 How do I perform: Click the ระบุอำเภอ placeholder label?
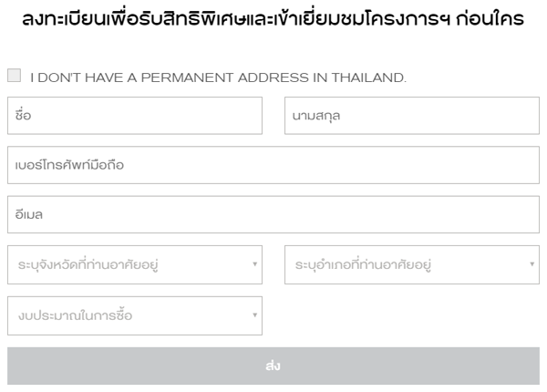362,265
